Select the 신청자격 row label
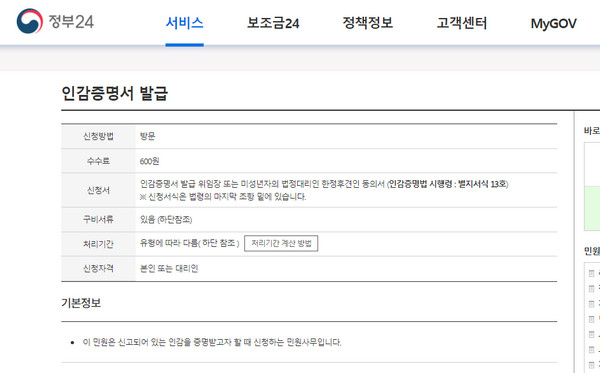The width and height of the screenshot is (600, 373). tap(98, 269)
